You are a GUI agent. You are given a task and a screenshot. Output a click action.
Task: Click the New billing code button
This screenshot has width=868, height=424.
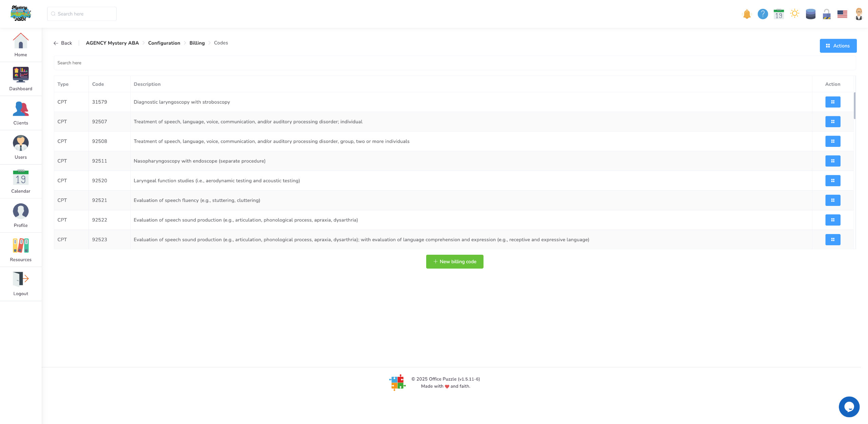point(454,262)
